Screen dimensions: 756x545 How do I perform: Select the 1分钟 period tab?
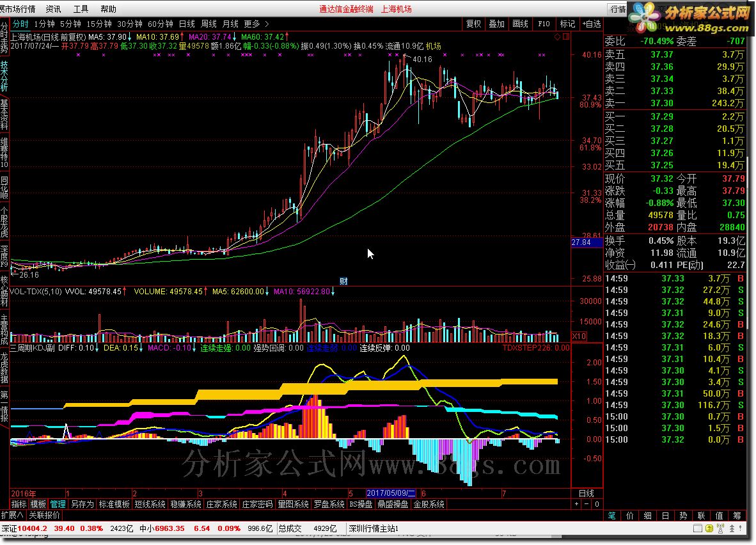click(x=44, y=24)
